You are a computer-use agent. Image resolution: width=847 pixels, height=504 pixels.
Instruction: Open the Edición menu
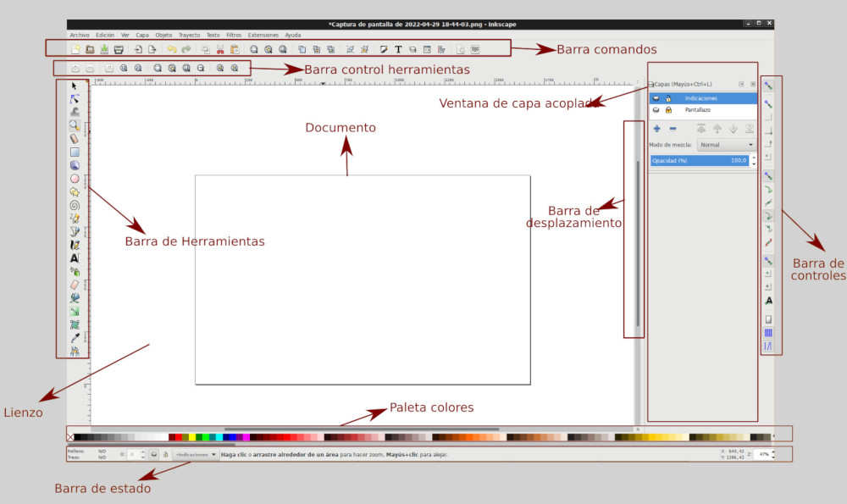(x=105, y=35)
